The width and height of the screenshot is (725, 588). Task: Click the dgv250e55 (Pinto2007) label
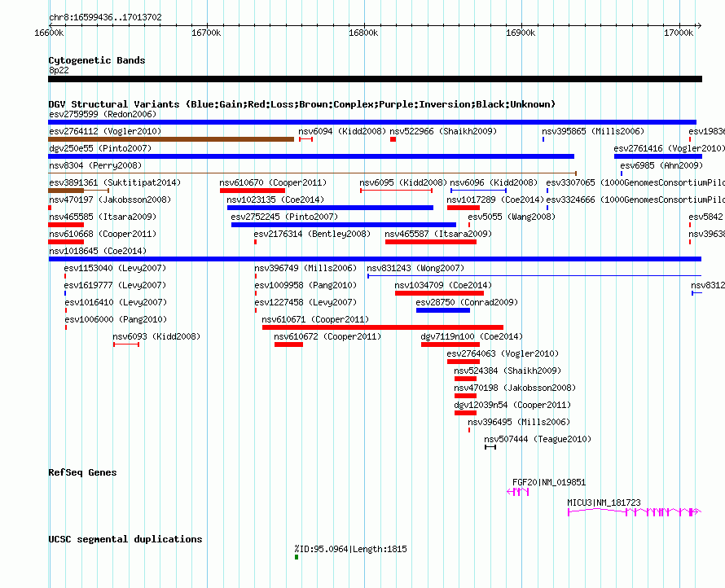click(x=100, y=148)
